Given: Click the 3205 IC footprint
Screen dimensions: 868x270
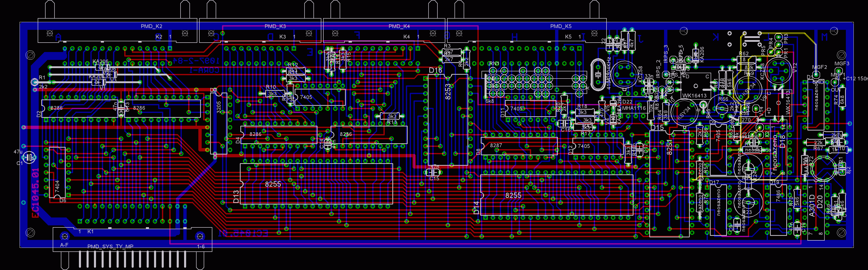Looking at the screenshot, I should (219, 123).
